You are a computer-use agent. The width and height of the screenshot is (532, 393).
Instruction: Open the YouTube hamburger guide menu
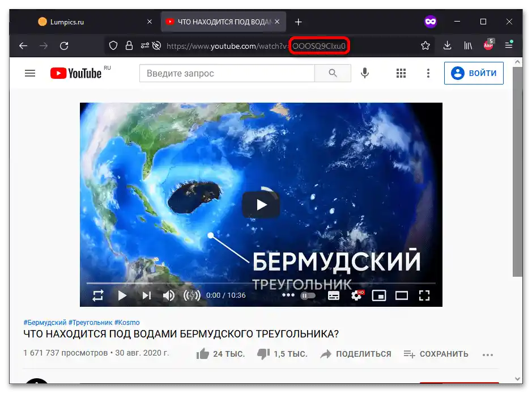pyautogui.click(x=30, y=73)
